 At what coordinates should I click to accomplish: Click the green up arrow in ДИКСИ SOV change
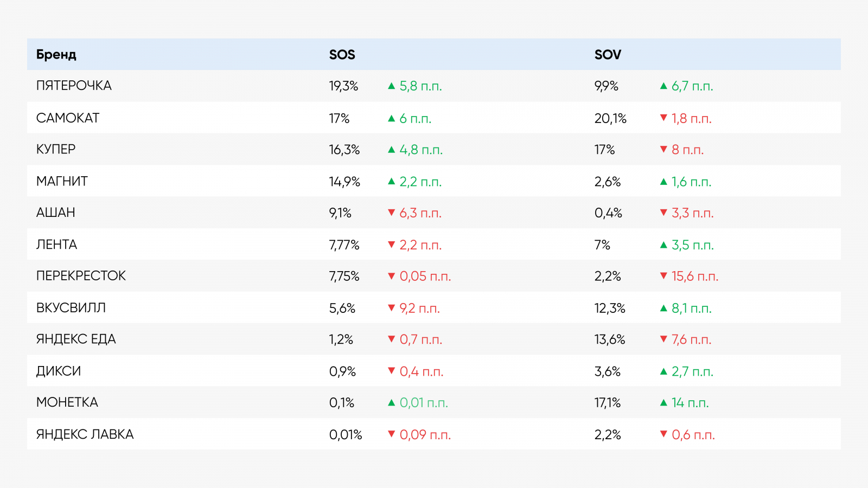coord(663,371)
